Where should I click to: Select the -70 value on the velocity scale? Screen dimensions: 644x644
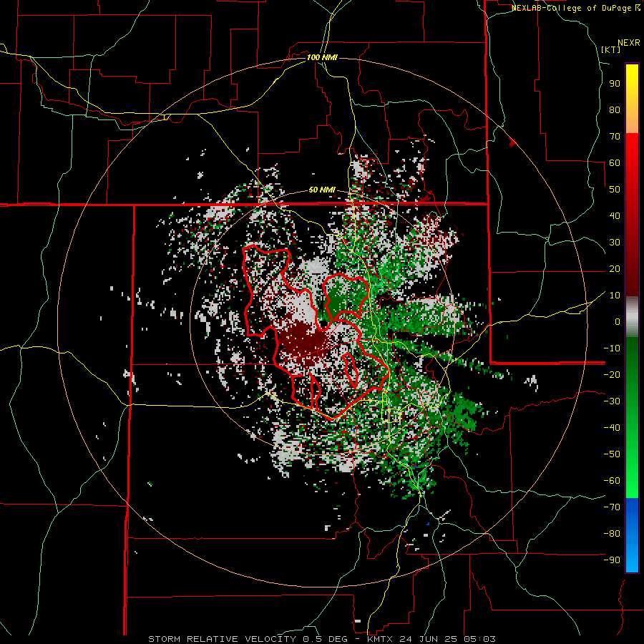[612, 507]
